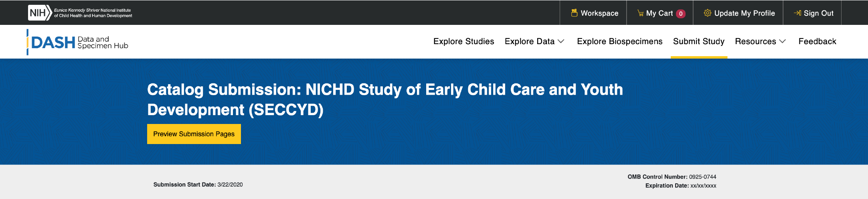Viewport: 868px width, 199px height.
Task: Expand the Resources dropdown chevron
Action: point(783,41)
